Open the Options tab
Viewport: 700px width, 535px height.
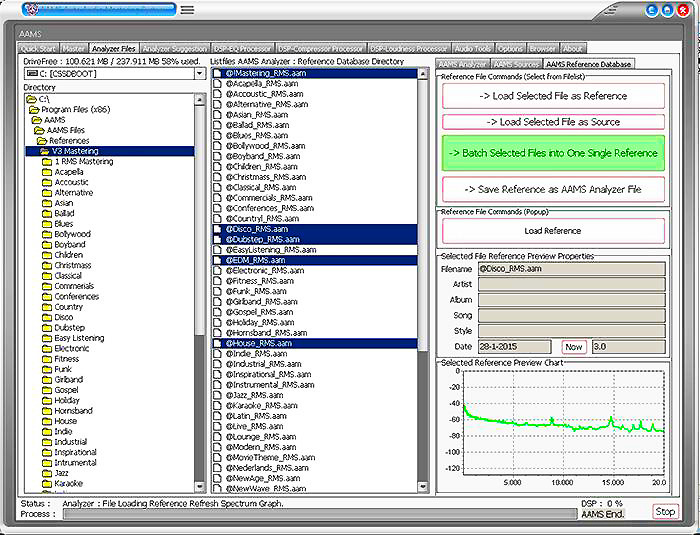pos(510,49)
